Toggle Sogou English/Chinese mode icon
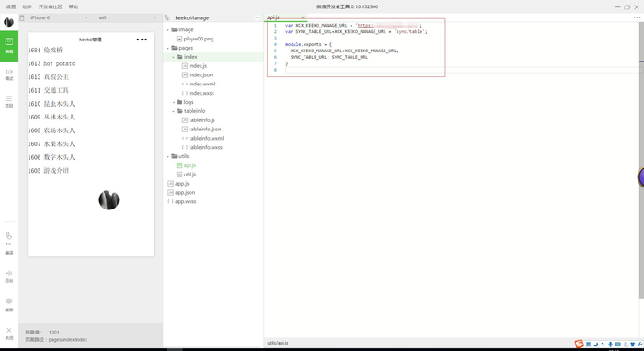 tap(588, 344)
